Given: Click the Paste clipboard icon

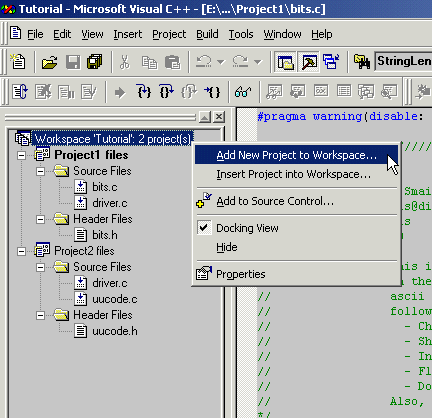Looking at the screenshot, I should pos(172,62).
